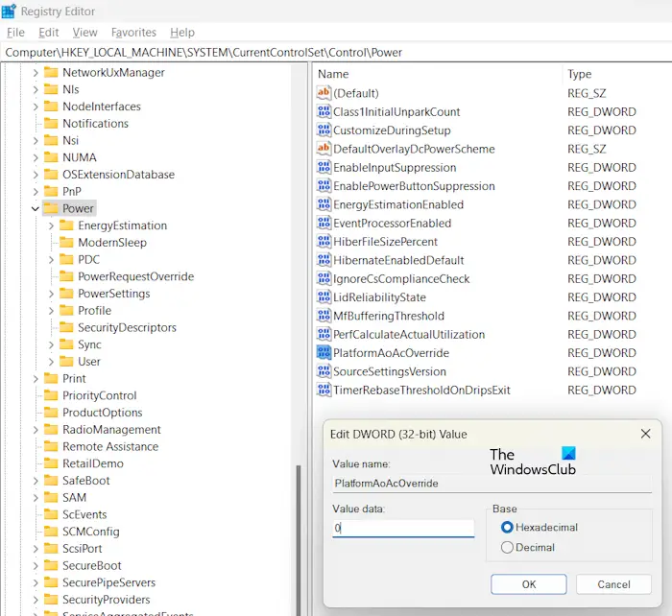Click the HiberFileSizePercent DWORD icon

coord(324,241)
